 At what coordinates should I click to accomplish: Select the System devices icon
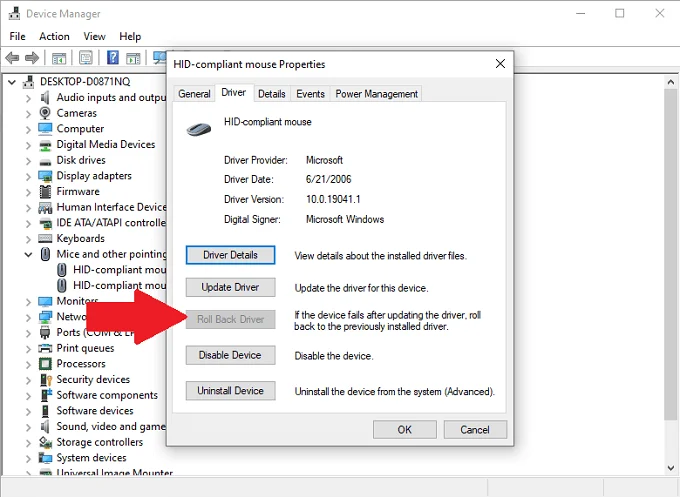(45, 458)
